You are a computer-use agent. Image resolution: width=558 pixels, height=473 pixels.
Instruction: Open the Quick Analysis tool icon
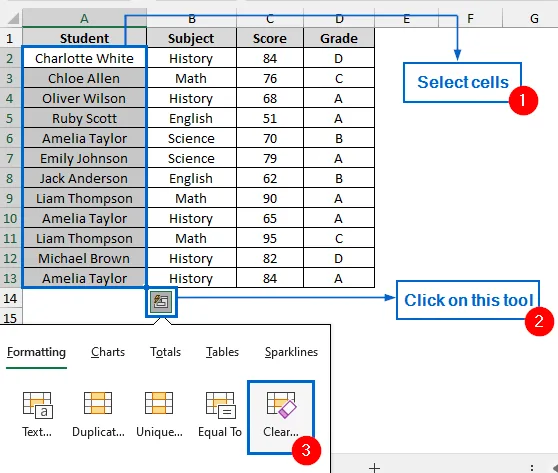[161, 301]
